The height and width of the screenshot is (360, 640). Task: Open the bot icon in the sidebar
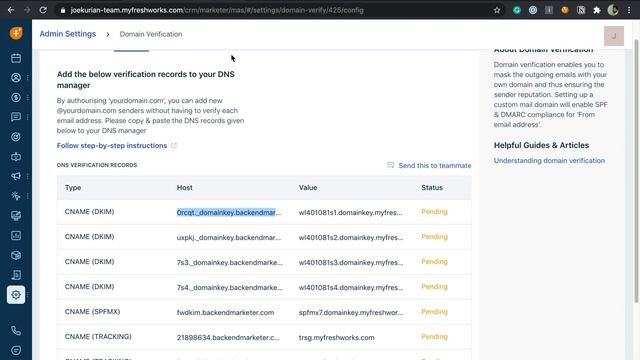point(16,156)
